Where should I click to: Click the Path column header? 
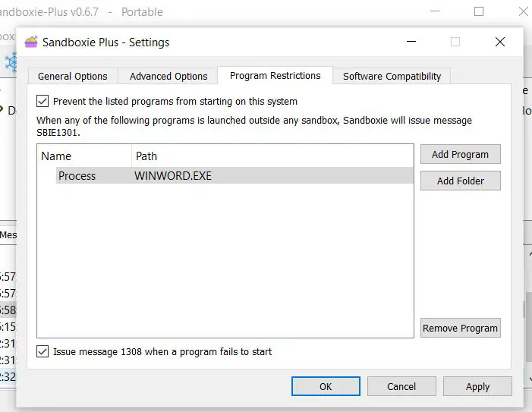272,156
